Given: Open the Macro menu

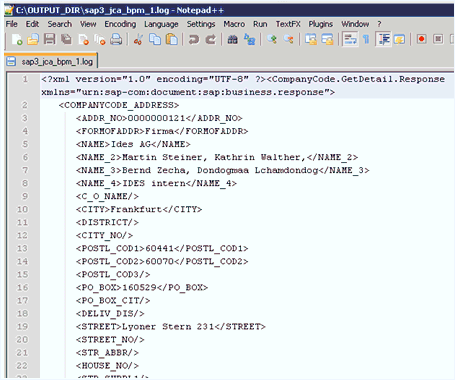Looking at the screenshot, I should [234, 24].
